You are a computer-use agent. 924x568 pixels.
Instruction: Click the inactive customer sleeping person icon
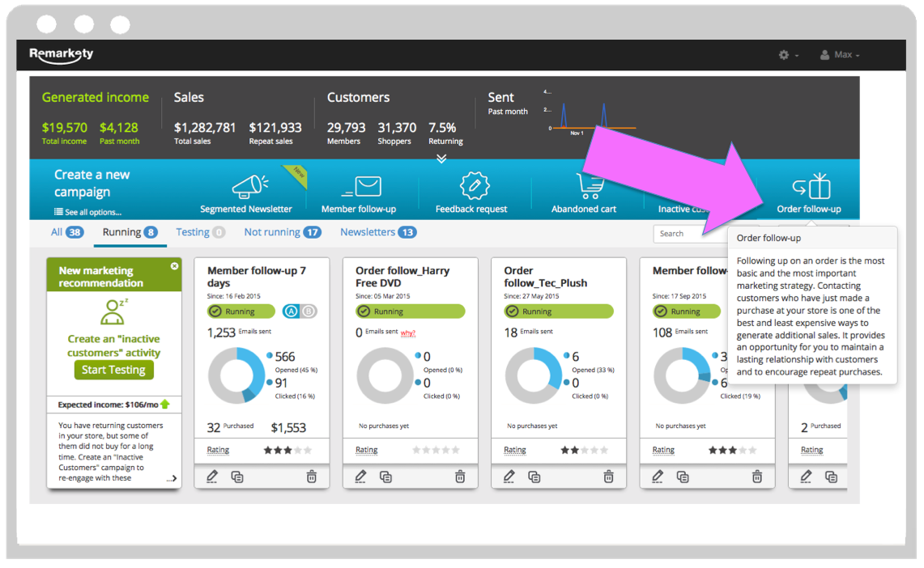113,312
